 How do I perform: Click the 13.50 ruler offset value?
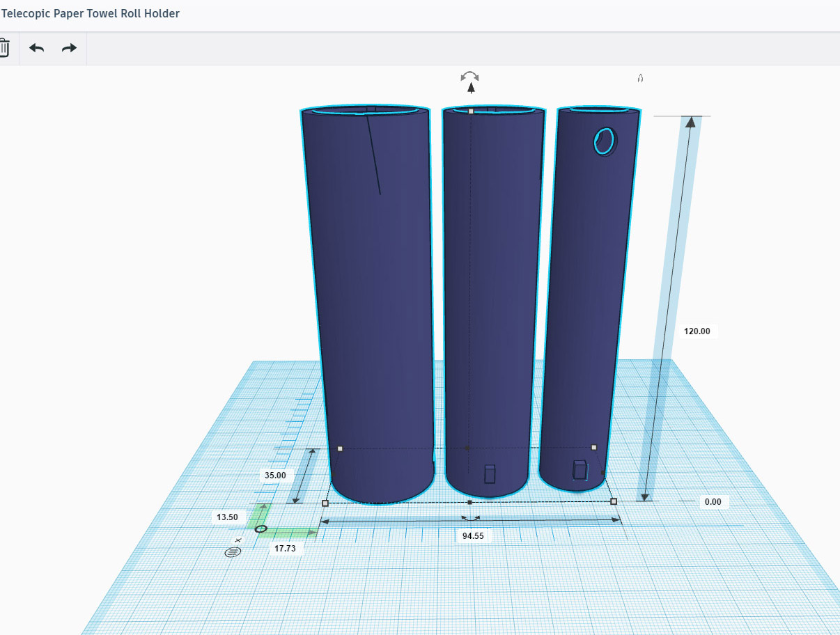point(227,517)
